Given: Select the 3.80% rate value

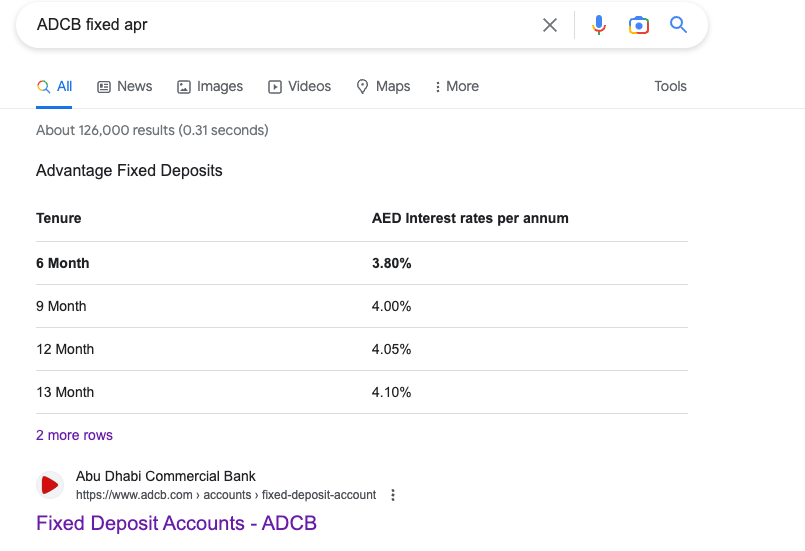Looking at the screenshot, I should tap(392, 263).
